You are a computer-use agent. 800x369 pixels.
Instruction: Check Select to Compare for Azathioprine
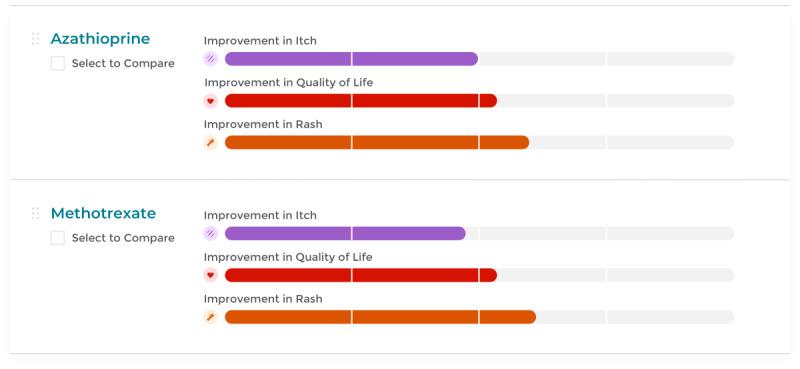tap(58, 63)
